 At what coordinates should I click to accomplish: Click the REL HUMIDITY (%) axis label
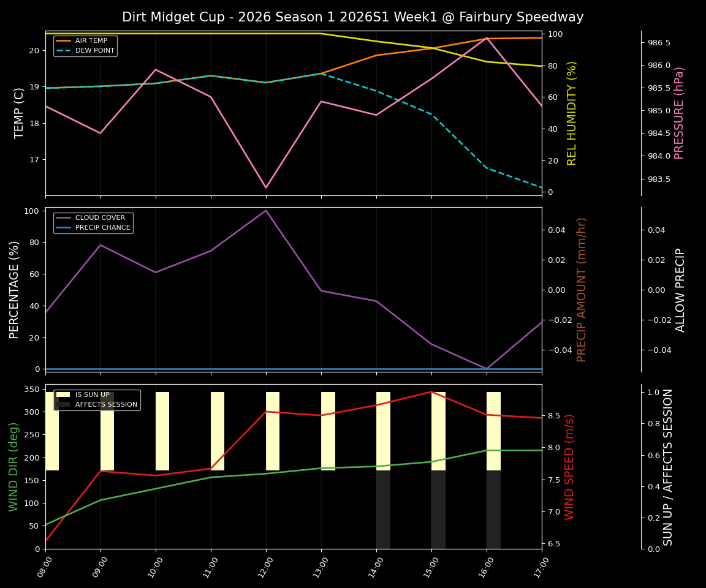click(x=570, y=113)
